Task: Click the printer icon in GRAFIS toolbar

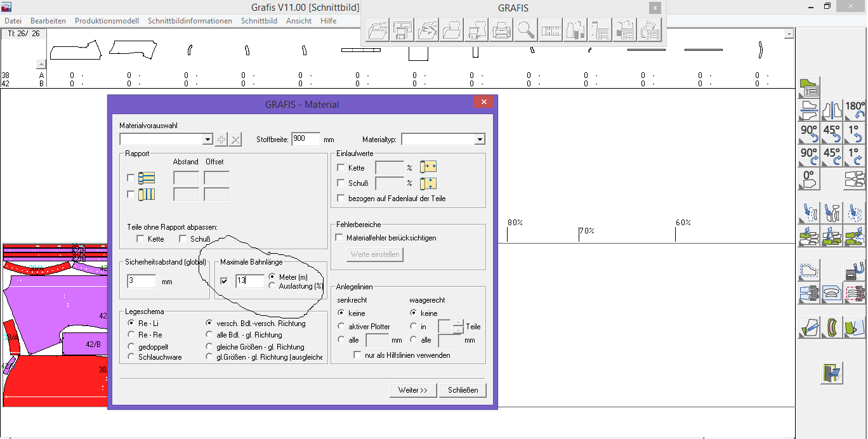Action: point(501,30)
